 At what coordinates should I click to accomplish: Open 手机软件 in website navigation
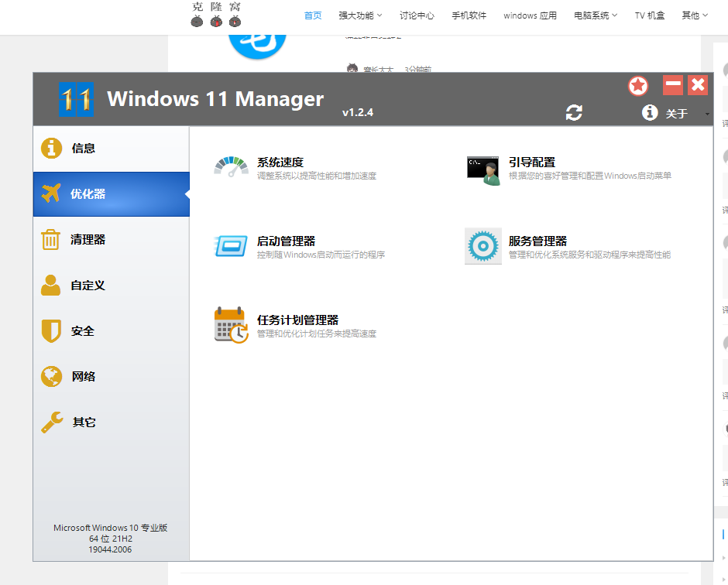tap(469, 15)
